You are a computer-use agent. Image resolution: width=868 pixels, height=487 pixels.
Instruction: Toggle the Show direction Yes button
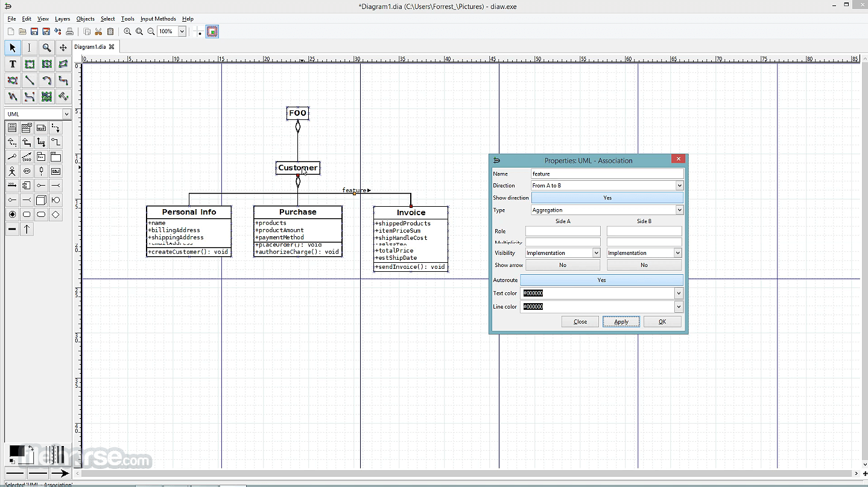(x=607, y=198)
